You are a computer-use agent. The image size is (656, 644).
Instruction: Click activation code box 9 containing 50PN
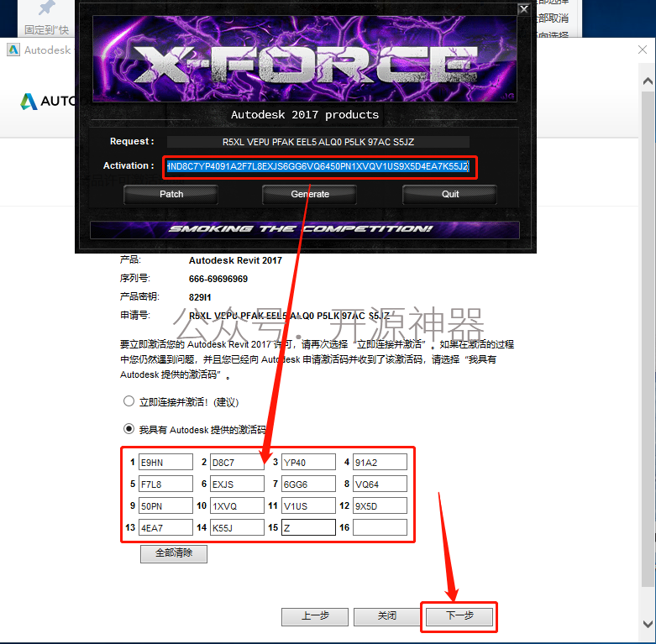click(165, 505)
